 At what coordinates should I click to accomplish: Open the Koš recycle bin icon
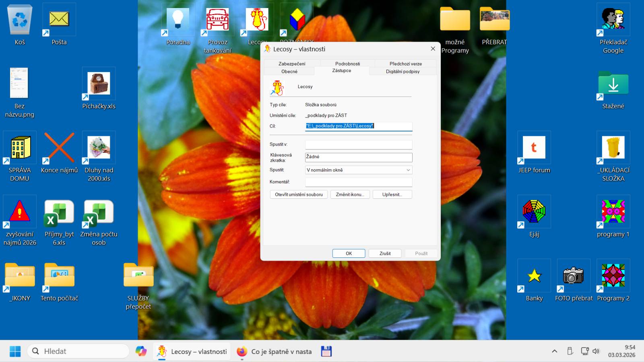pyautogui.click(x=20, y=19)
